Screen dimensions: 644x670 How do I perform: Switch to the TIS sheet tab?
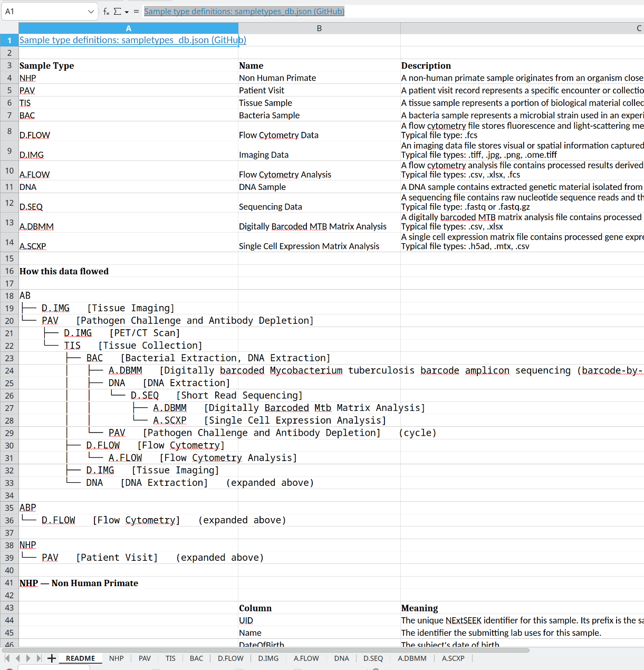[x=170, y=658]
